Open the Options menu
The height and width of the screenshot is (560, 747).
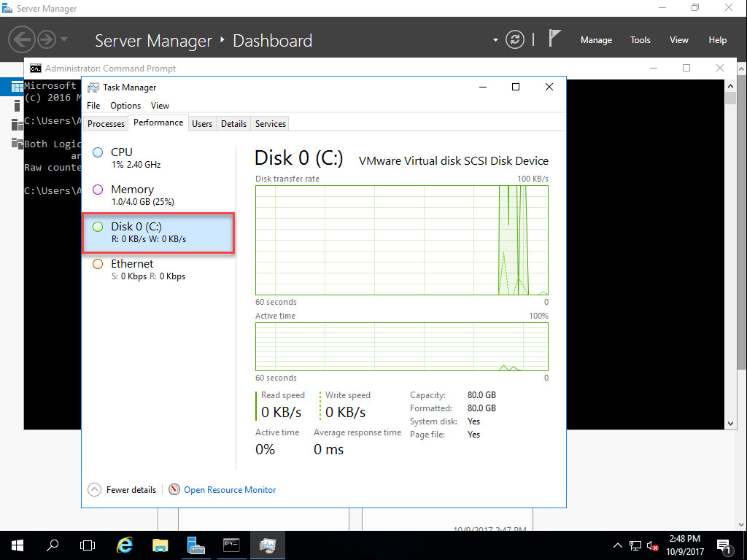(125, 105)
